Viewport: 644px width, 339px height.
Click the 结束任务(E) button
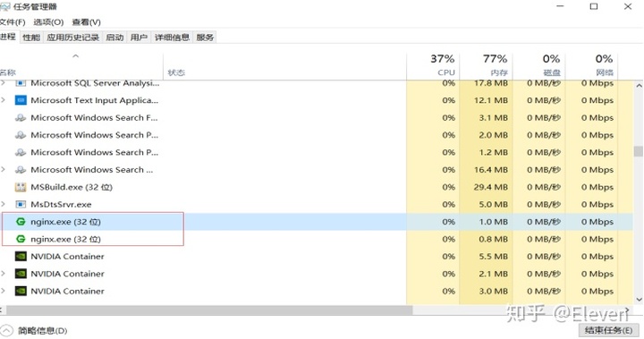pyautogui.click(x=608, y=330)
